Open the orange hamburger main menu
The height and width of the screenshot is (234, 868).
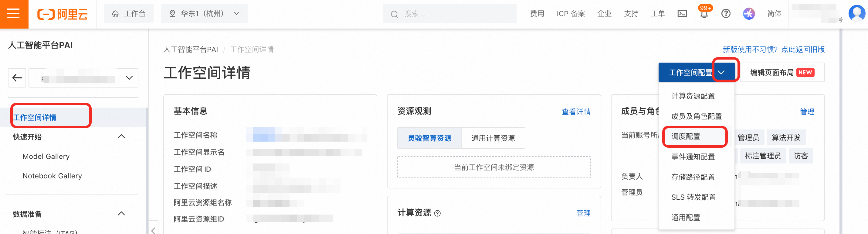point(14,14)
